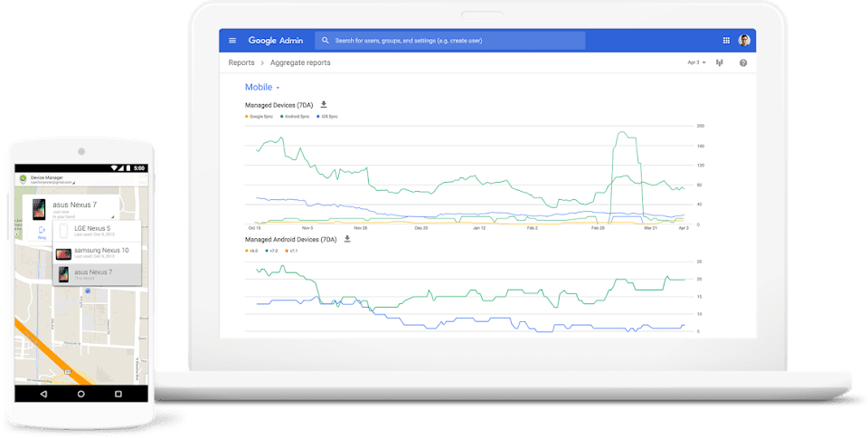868x438 pixels.
Task: Select samsung Nexus 10 from device list
Action: click(97, 253)
